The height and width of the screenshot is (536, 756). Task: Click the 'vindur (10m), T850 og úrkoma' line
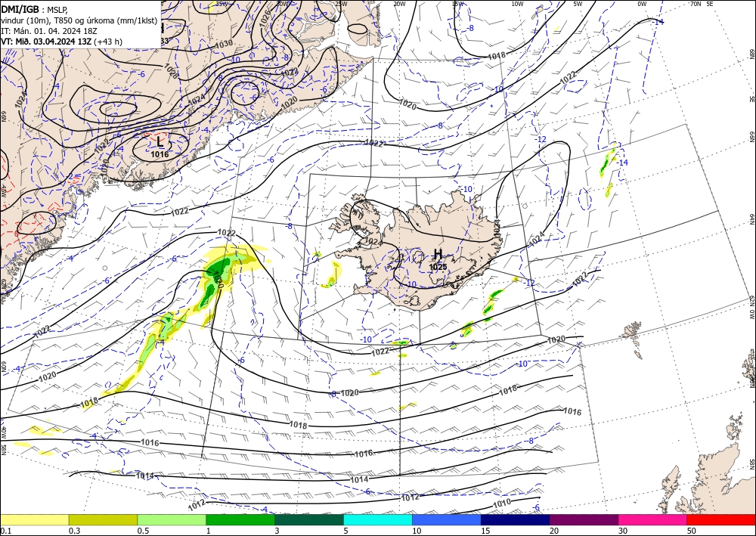coord(79,20)
